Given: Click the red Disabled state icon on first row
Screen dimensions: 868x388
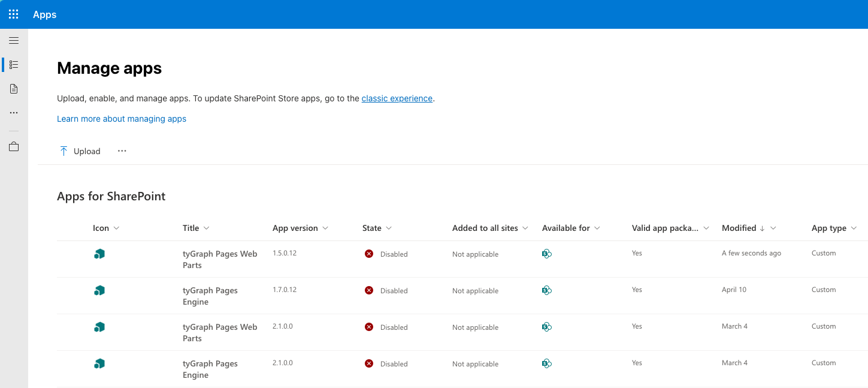Looking at the screenshot, I should click(369, 254).
